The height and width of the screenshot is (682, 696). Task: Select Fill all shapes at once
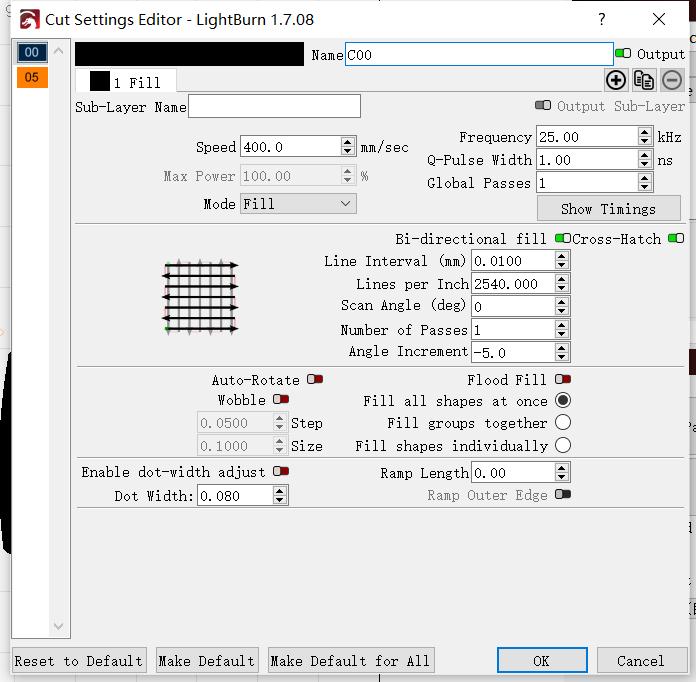point(562,400)
